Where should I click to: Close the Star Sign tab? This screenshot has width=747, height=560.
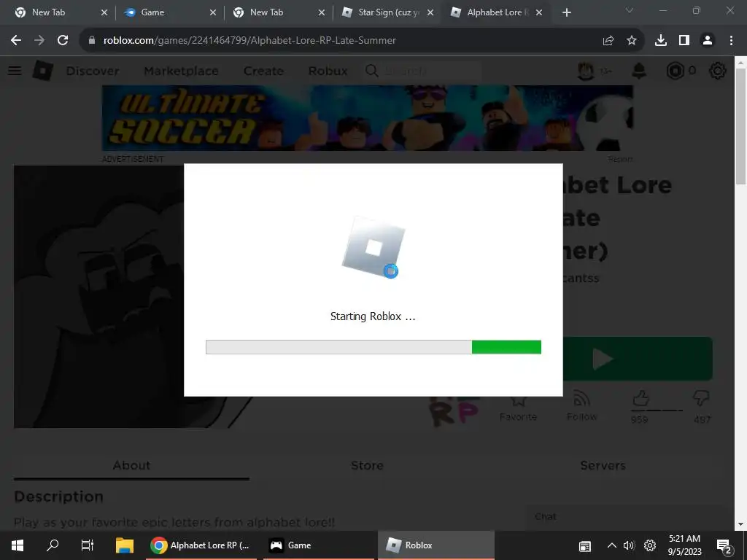coord(430,12)
